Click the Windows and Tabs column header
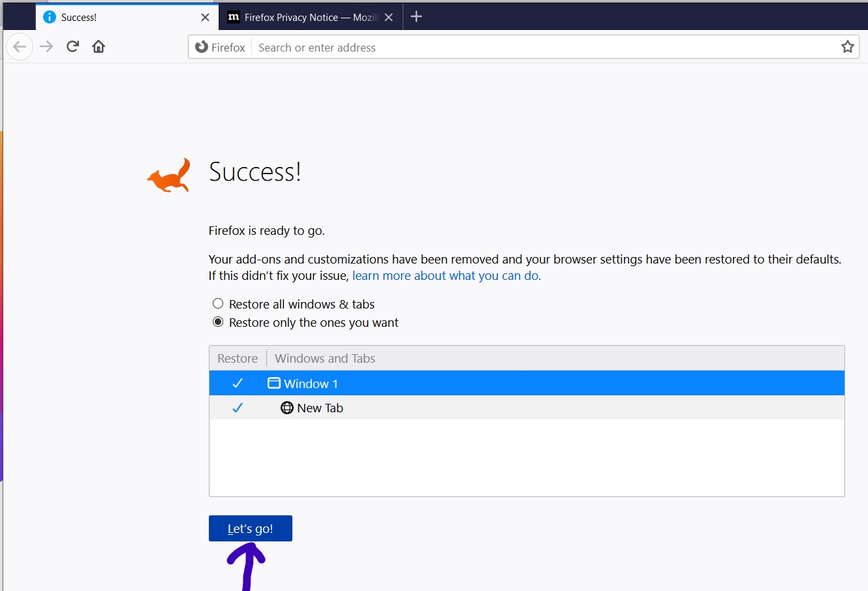868x591 pixels. point(325,358)
